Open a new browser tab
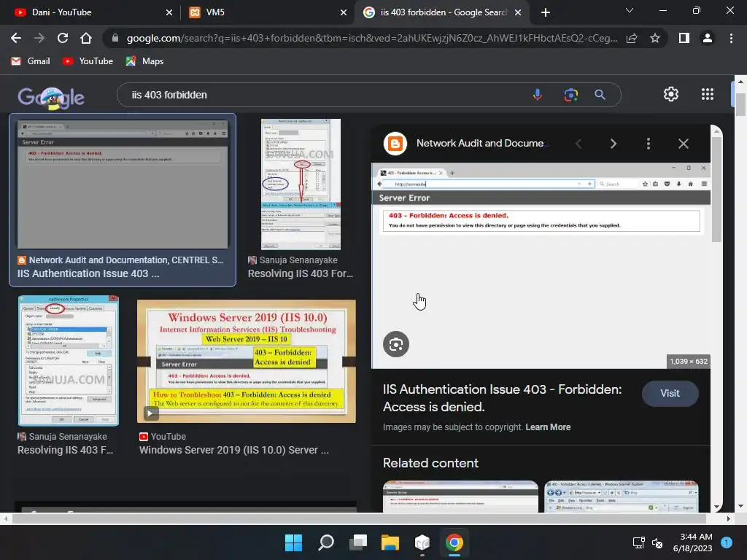747x560 pixels. pyautogui.click(x=546, y=12)
